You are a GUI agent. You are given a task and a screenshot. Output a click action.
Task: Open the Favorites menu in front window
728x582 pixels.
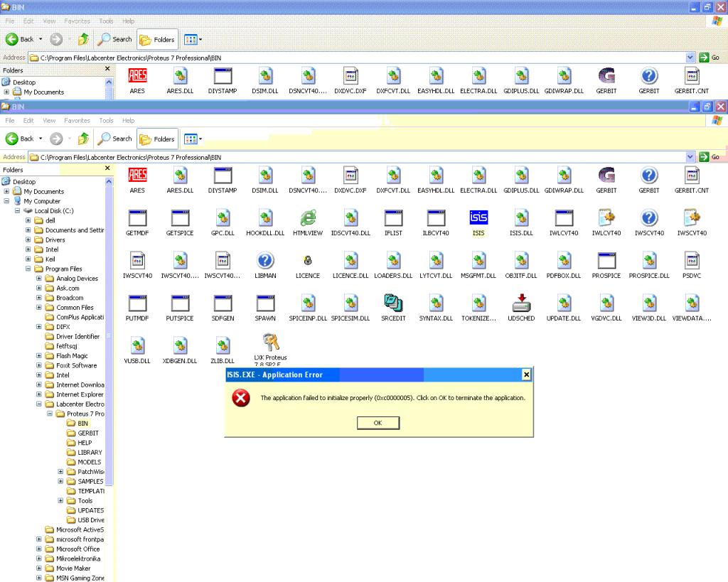[x=77, y=121]
